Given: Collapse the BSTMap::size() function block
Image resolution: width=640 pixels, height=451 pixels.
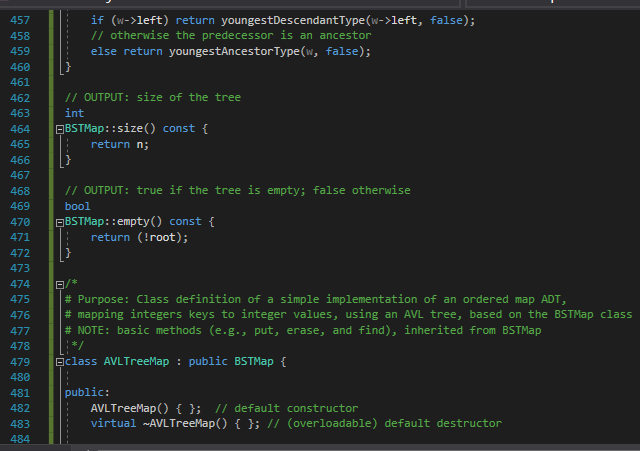Looking at the screenshot, I should coord(60,129).
